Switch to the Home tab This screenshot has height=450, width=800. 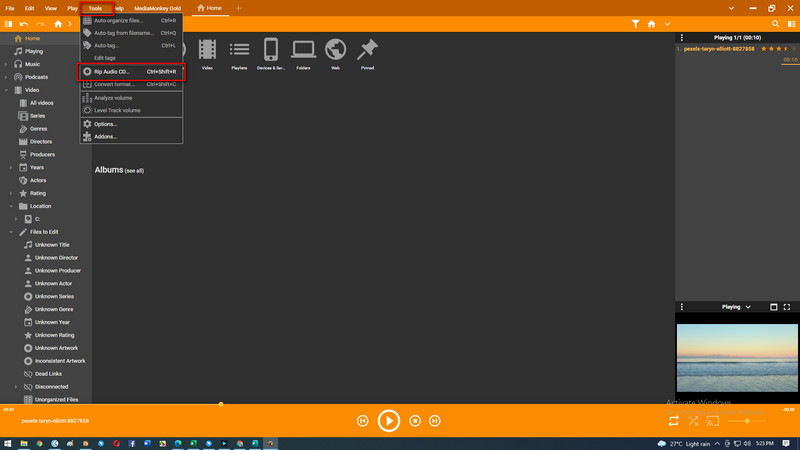point(210,8)
